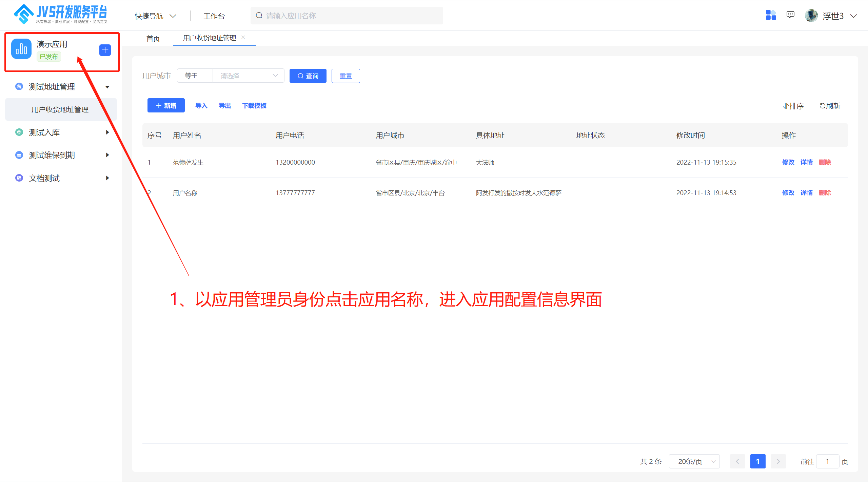Image resolution: width=868 pixels, height=482 pixels.
Task: Click the 文档测试 menu icon
Action: pyautogui.click(x=19, y=178)
